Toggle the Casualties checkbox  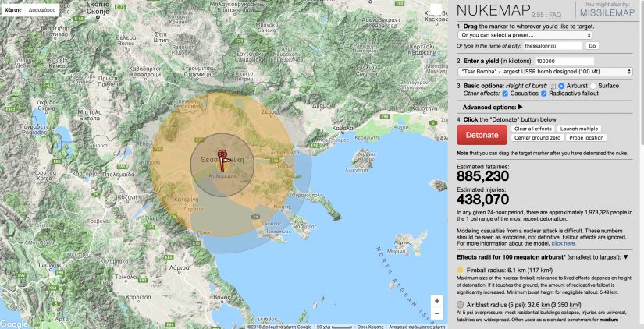point(504,94)
